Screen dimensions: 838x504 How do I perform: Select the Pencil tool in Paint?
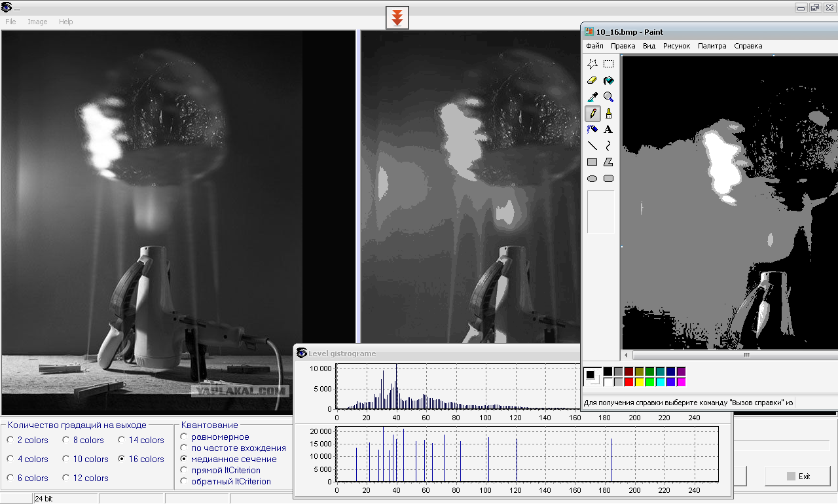coord(592,113)
